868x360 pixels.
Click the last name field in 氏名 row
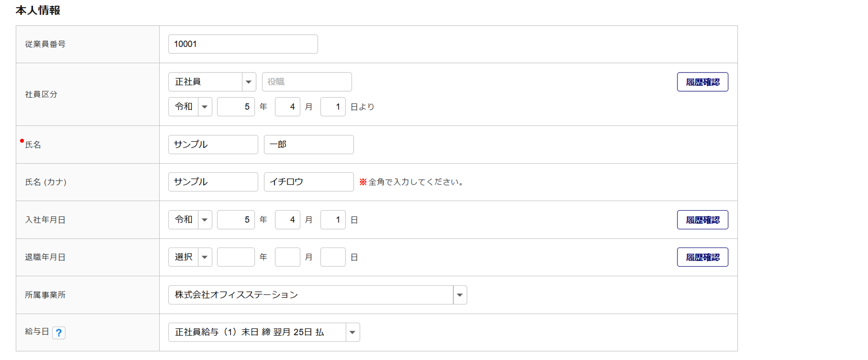click(213, 145)
